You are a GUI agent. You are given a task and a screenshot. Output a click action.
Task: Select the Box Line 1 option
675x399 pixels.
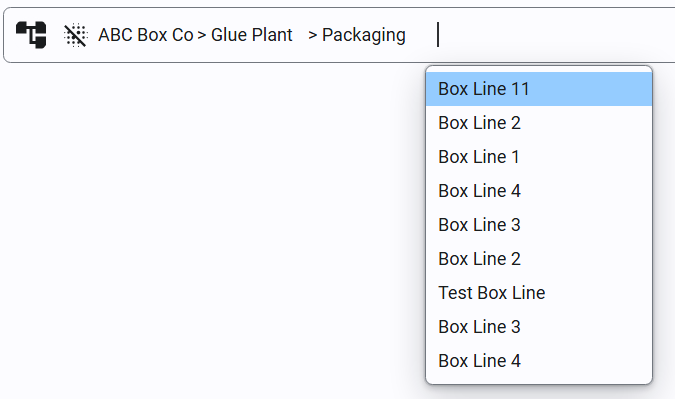[x=539, y=157]
